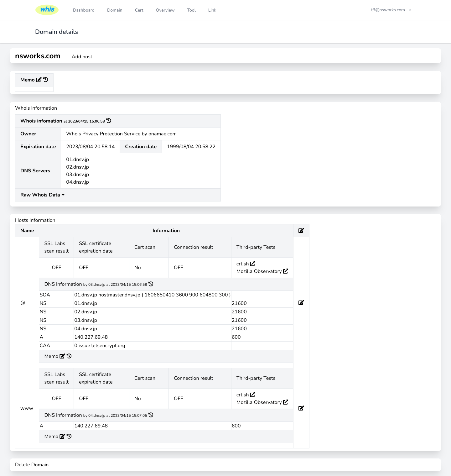Image resolution: width=451 pixels, height=476 pixels.
Task: Edit the domain Memo via pencil icon
Action: 39,80
